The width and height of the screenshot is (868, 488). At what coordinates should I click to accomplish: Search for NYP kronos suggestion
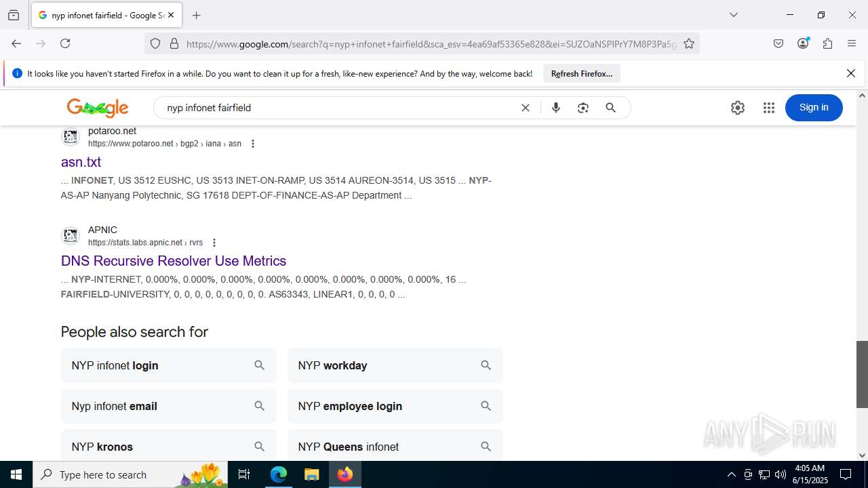coord(169,447)
